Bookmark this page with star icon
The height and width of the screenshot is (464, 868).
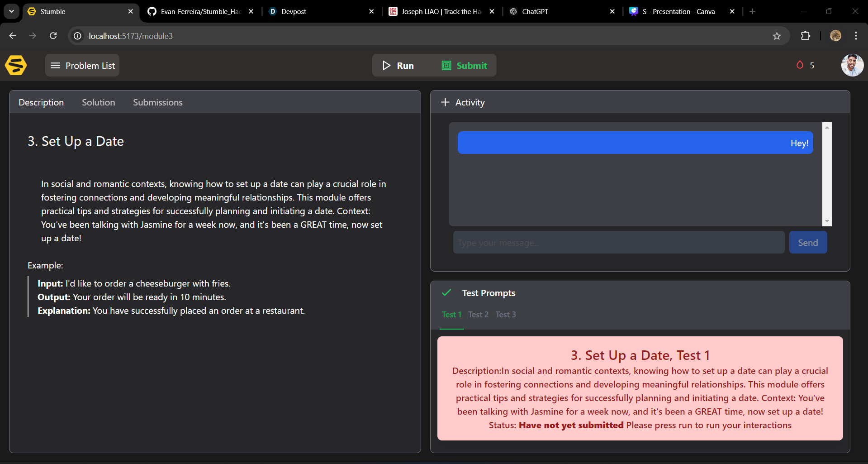[x=777, y=36]
